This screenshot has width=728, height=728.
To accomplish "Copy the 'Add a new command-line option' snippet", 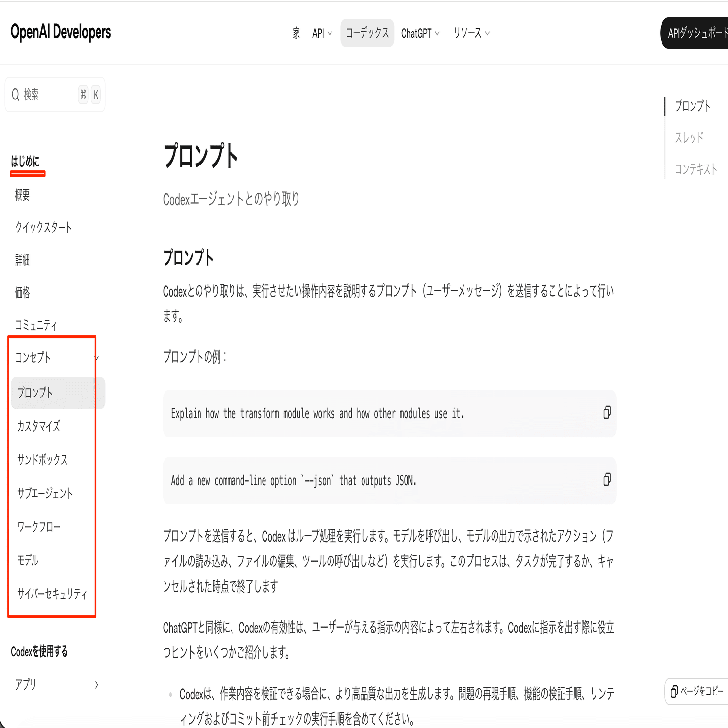I will [x=607, y=480].
